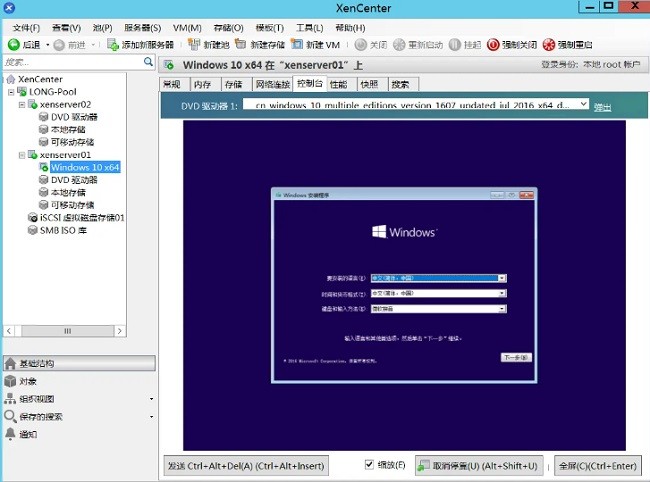Switch to the Networking tab
This screenshot has width=650, height=482.
click(x=272, y=85)
